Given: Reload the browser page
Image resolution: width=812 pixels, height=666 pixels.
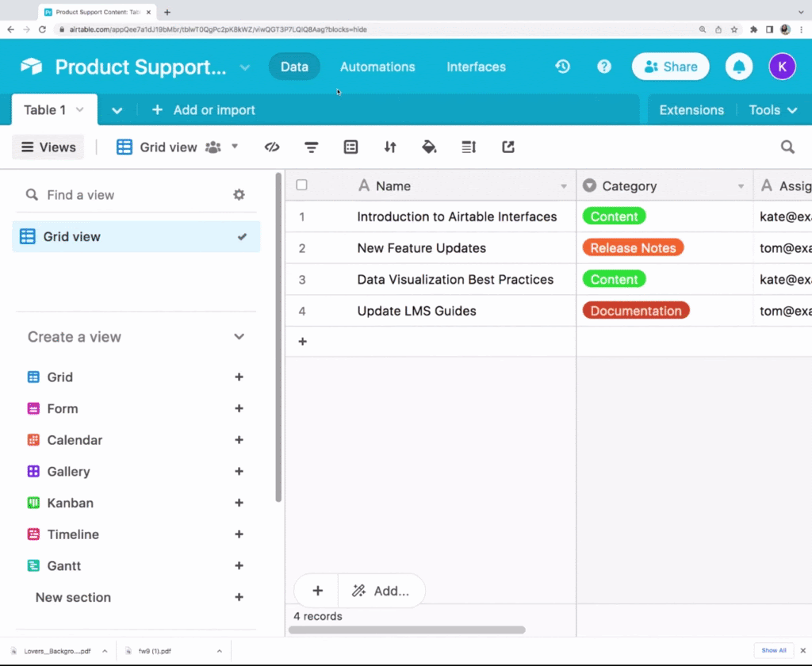Looking at the screenshot, I should (43, 29).
